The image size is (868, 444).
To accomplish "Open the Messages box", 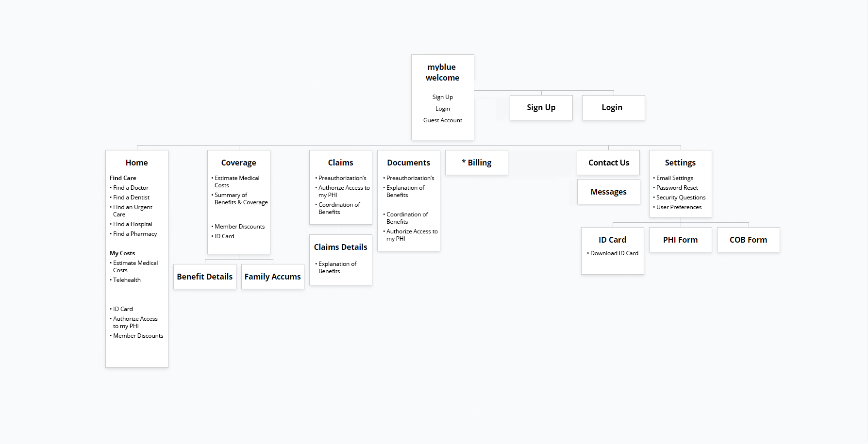I will pyautogui.click(x=608, y=192).
